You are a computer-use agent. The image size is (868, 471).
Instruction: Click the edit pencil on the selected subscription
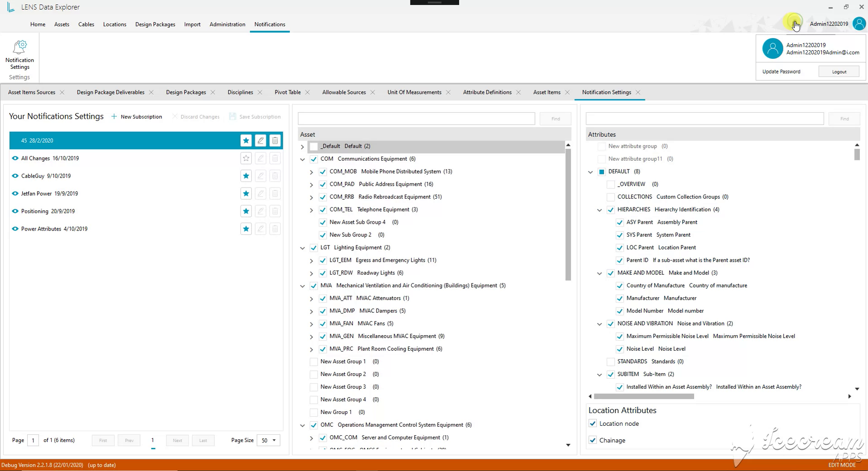[x=260, y=140]
